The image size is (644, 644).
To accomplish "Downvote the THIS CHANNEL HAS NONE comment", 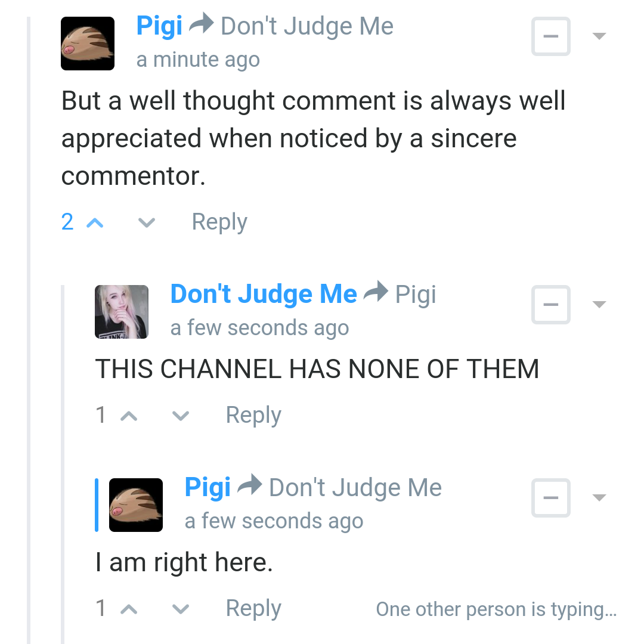I will [x=181, y=416].
